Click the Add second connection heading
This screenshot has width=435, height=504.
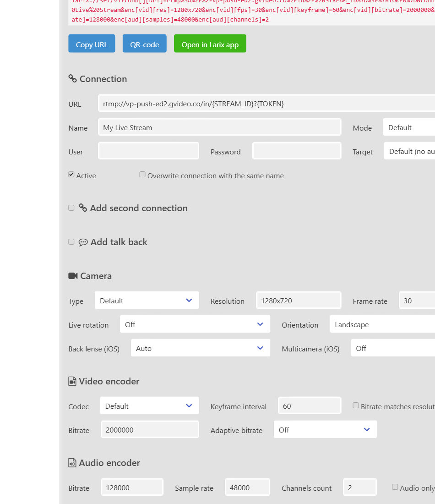tap(139, 208)
